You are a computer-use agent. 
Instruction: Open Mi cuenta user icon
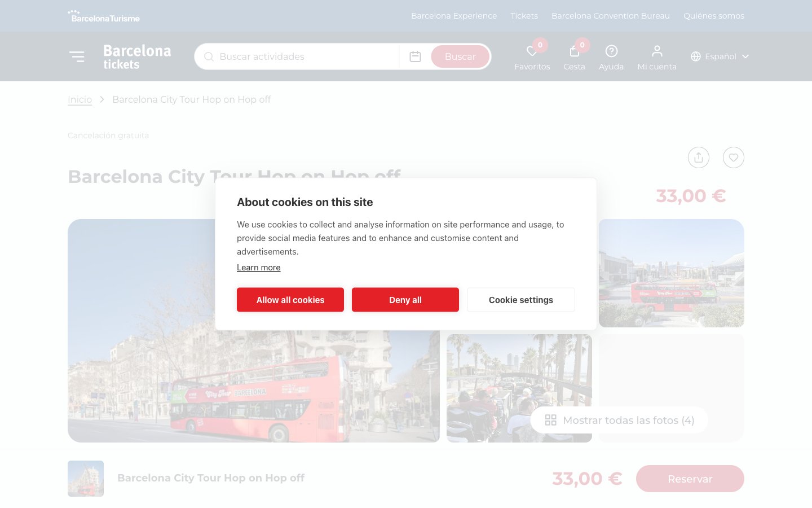pos(657,51)
